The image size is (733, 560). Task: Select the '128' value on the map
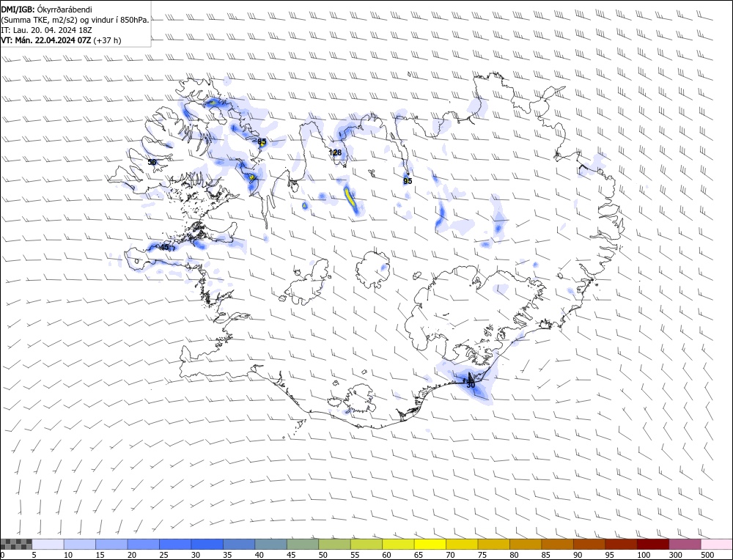coord(335,152)
